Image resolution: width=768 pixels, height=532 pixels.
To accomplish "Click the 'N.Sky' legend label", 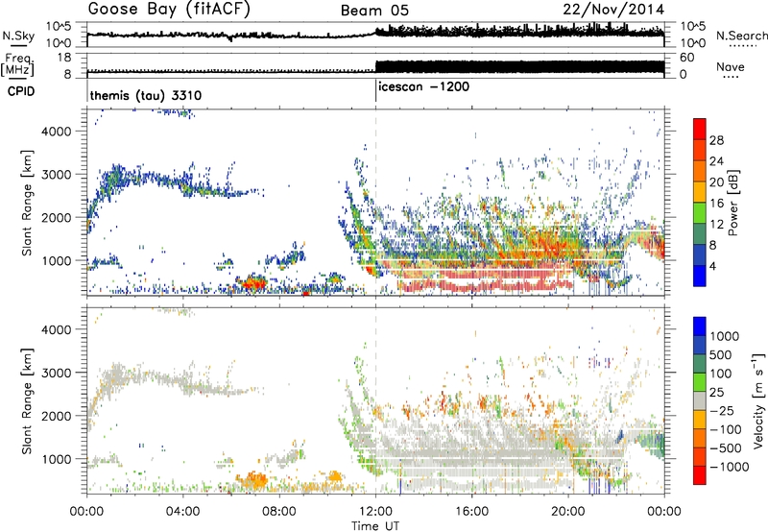I will tap(18, 36).
